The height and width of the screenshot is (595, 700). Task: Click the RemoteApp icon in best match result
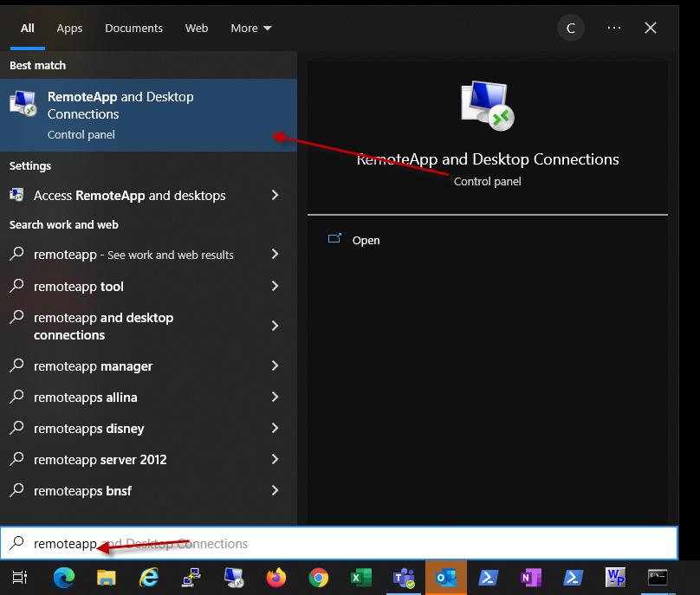click(x=23, y=104)
